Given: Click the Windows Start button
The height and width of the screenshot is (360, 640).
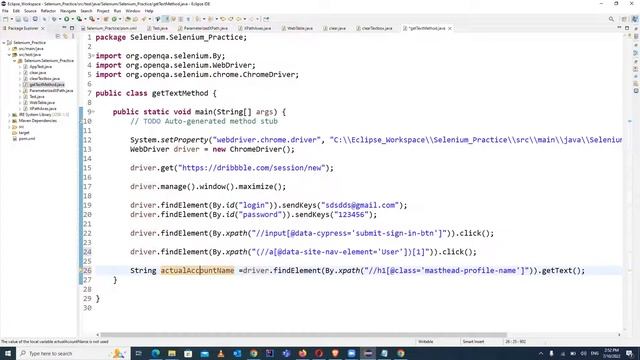Looking at the screenshot, I should (8, 353).
